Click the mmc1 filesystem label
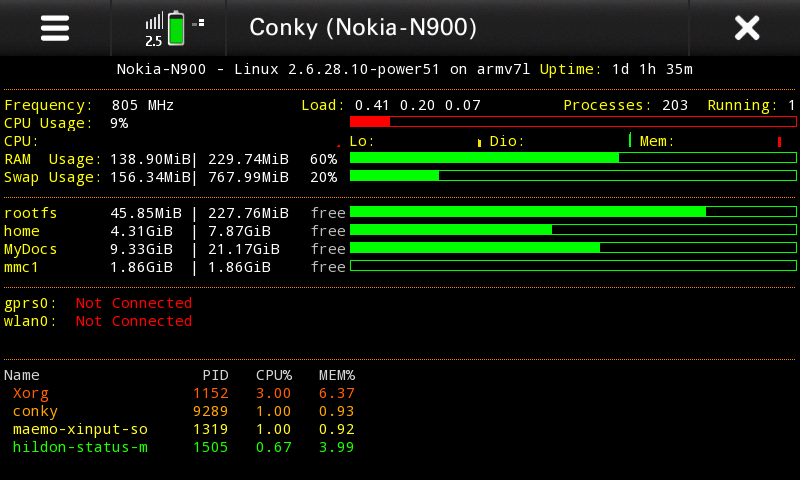Image resolution: width=800 pixels, height=480 pixels. 21,267
